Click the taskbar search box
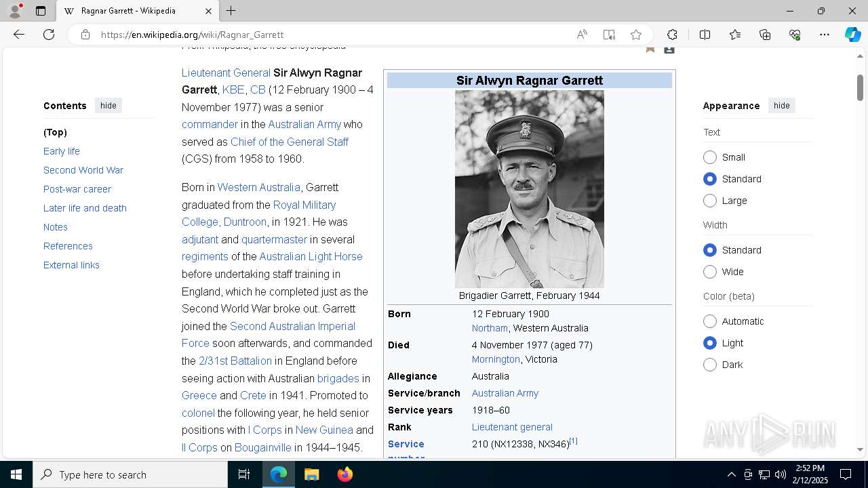The height and width of the screenshot is (488, 868). (x=130, y=474)
